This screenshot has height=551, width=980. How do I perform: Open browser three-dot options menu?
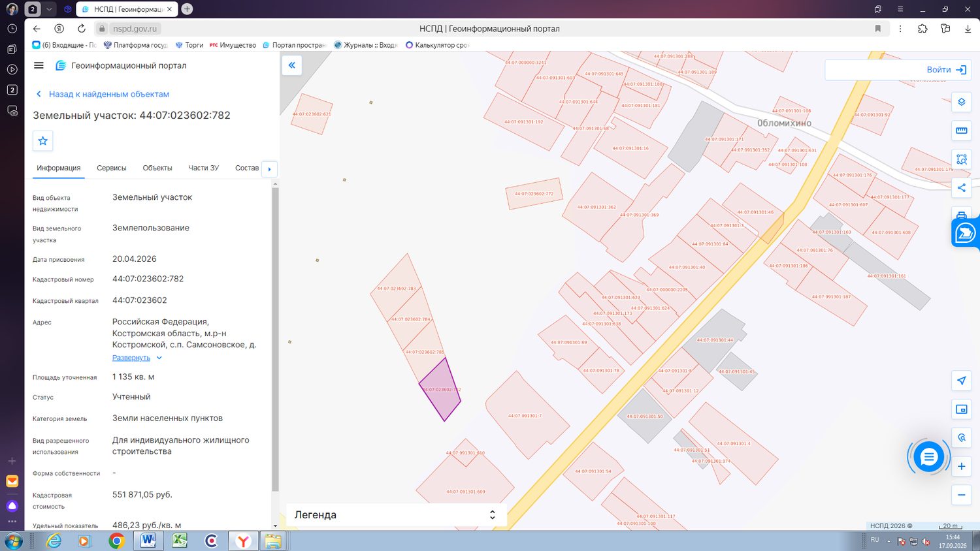(x=900, y=29)
